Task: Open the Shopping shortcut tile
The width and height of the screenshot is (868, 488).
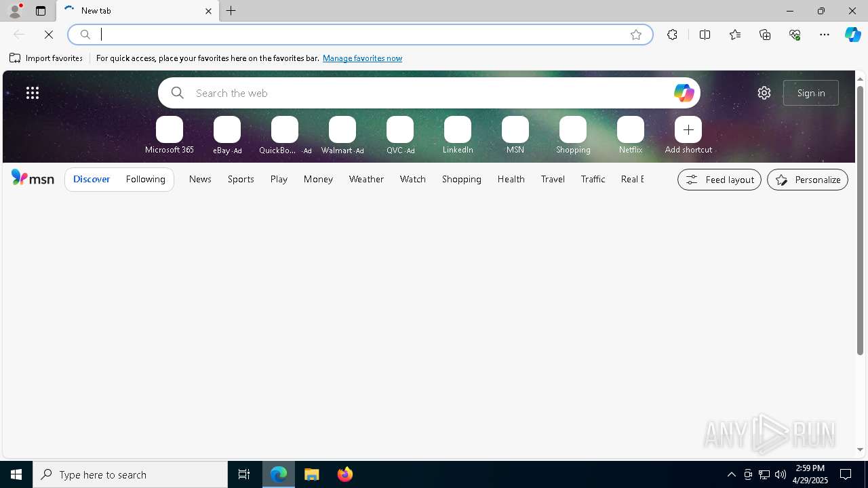Action: (x=573, y=136)
